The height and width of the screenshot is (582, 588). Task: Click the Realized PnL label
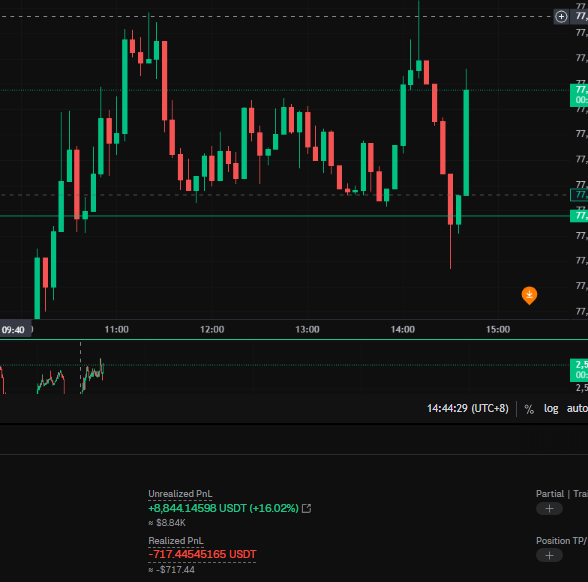point(176,541)
